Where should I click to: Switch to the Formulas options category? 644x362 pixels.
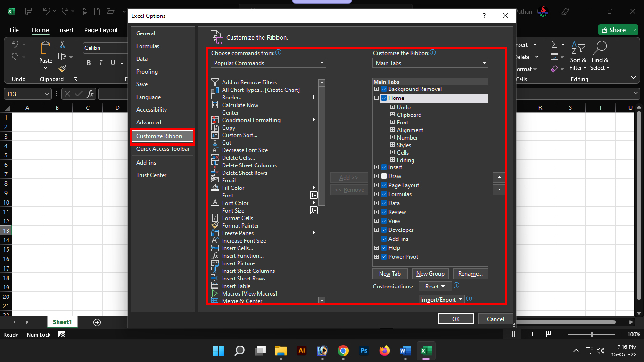point(148,46)
